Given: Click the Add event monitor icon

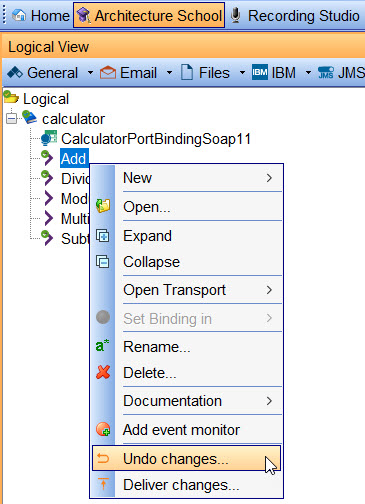Looking at the screenshot, I should click(x=103, y=429).
